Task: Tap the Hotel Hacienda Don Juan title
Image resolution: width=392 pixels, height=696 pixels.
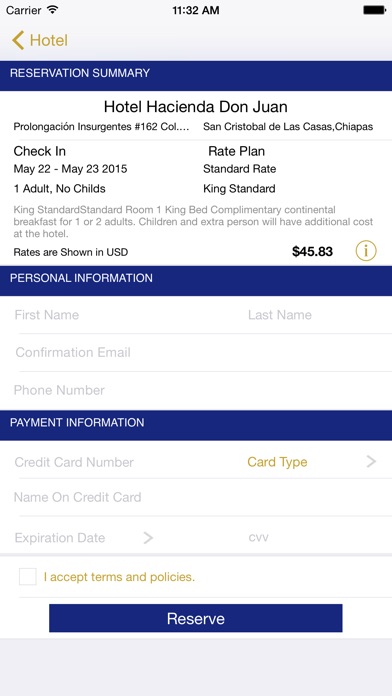Action: coord(196,107)
